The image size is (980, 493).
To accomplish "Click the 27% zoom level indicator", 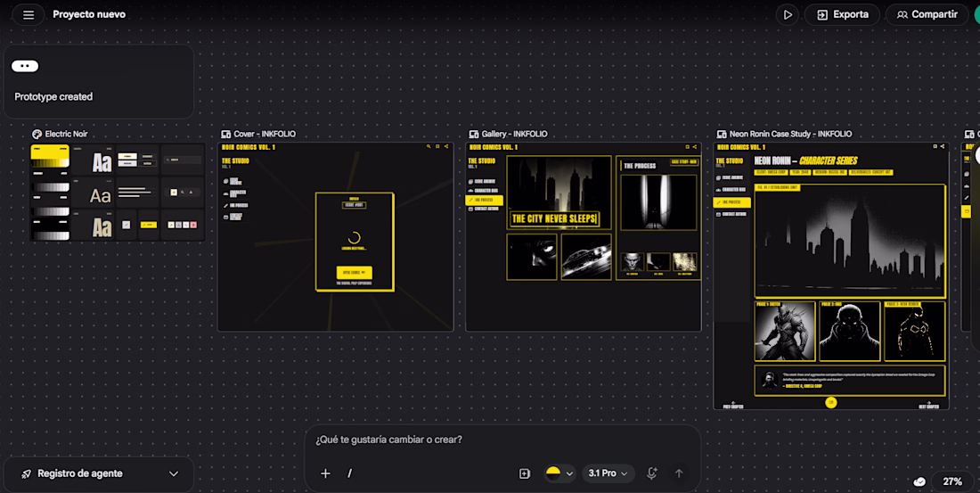I will point(952,481).
